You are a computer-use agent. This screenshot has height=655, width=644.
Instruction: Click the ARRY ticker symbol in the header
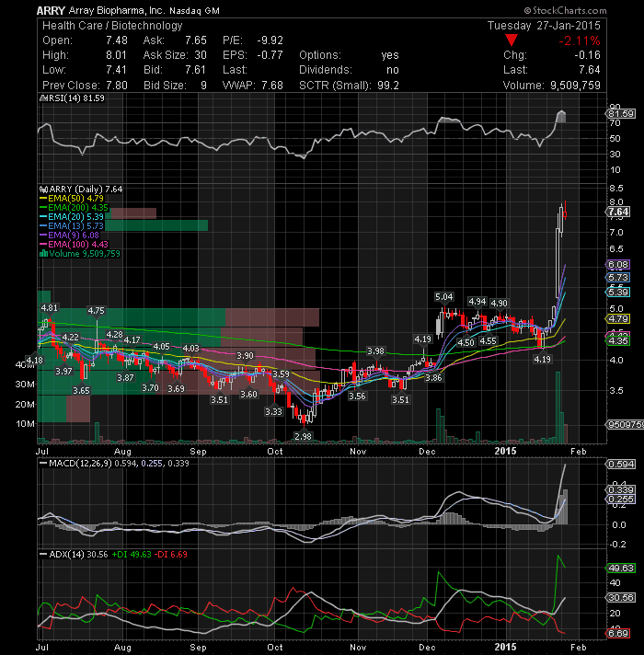click(x=51, y=10)
